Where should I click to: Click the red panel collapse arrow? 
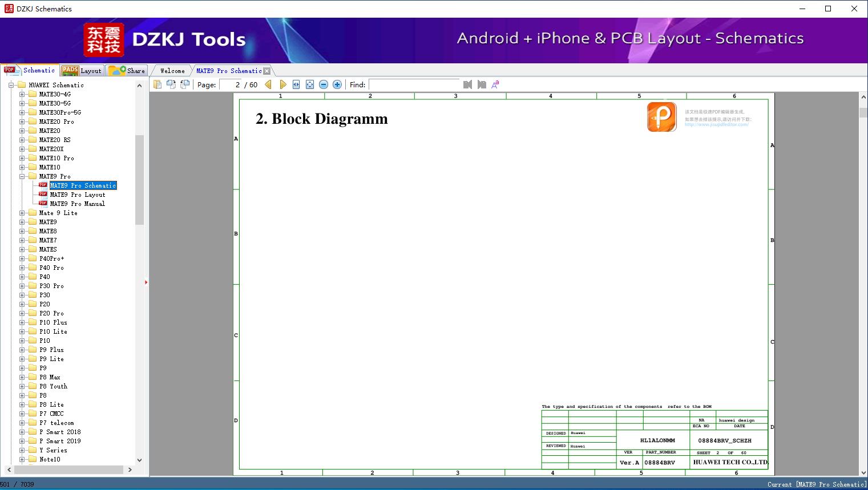point(146,282)
